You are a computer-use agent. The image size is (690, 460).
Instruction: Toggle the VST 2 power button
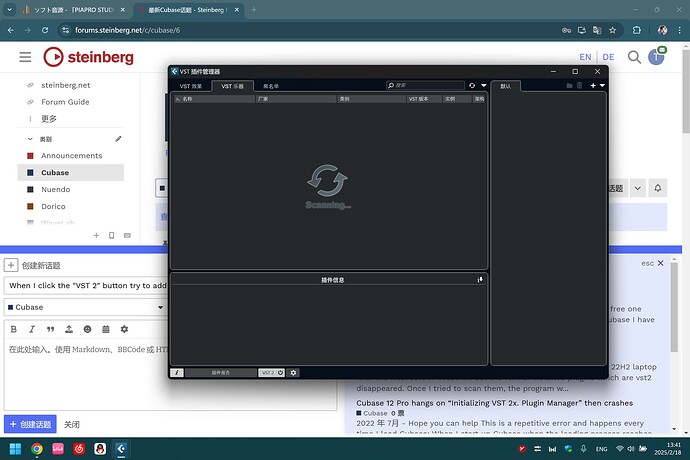(x=271, y=373)
